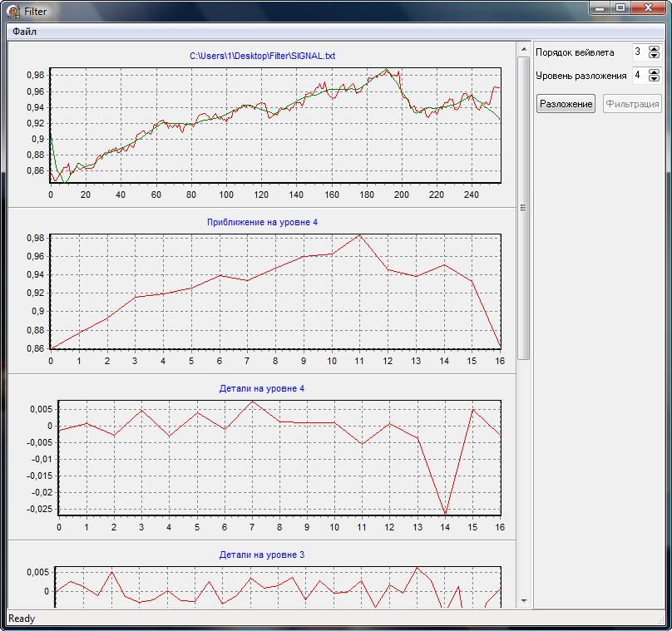
Task: Click the greyed-out Фильтрация button
Action: [632, 104]
